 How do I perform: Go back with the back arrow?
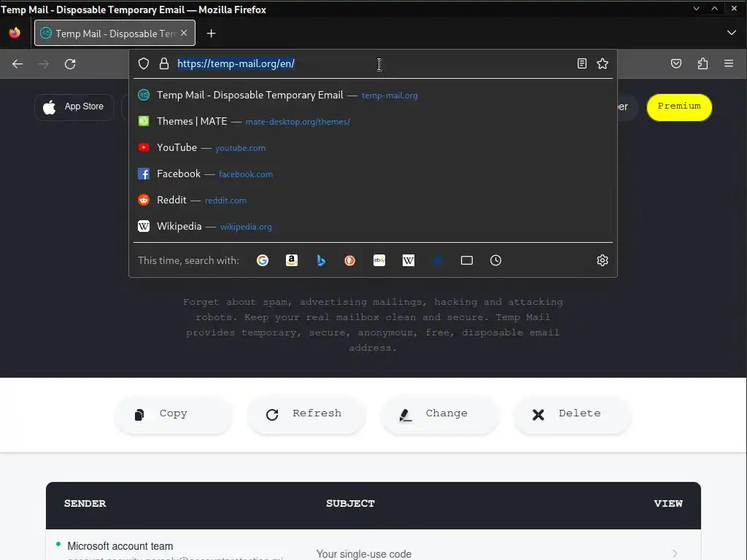click(18, 64)
